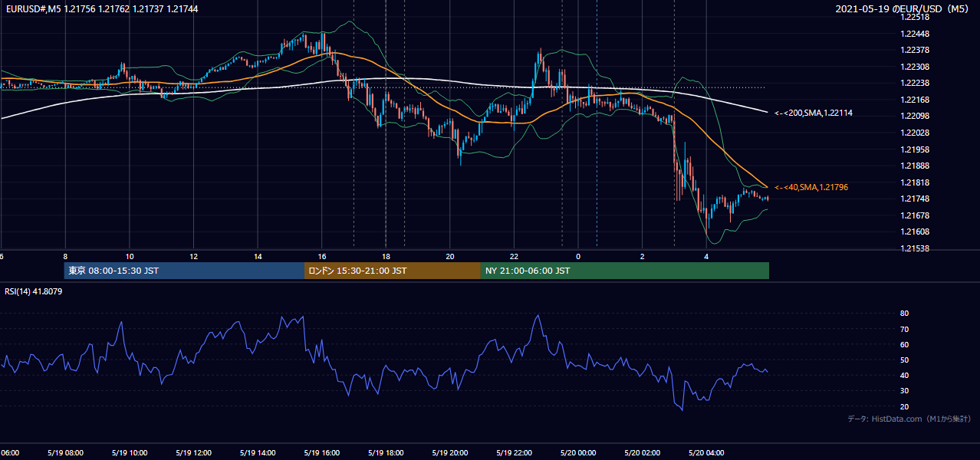Click price axis value 1.21958
980x460 pixels.
916,149
